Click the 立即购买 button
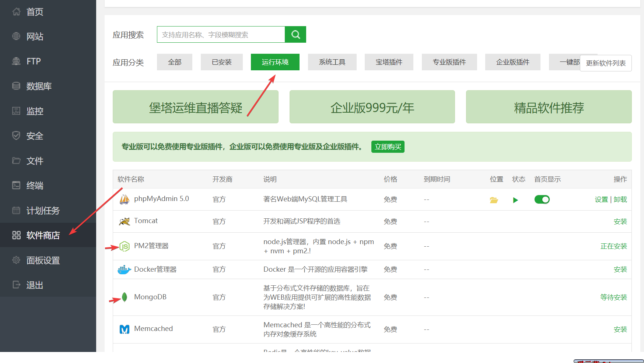 click(x=388, y=147)
